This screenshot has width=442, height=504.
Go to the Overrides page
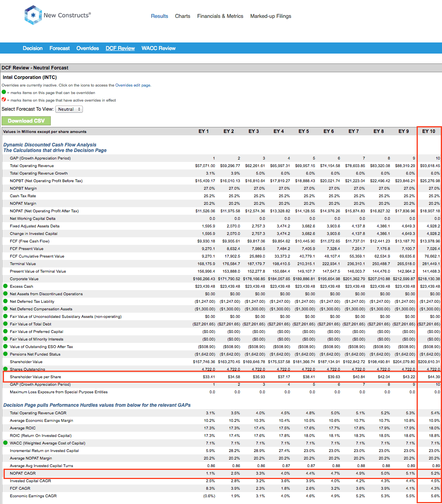(x=88, y=48)
